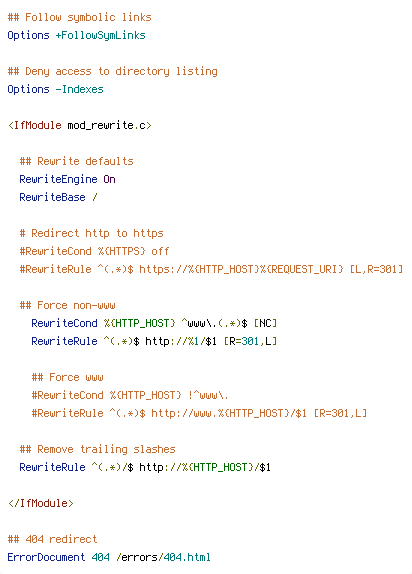Click the 'Deny access to directory listing' comment
Viewport: 412px width, 574px height.
[x=112, y=71]
